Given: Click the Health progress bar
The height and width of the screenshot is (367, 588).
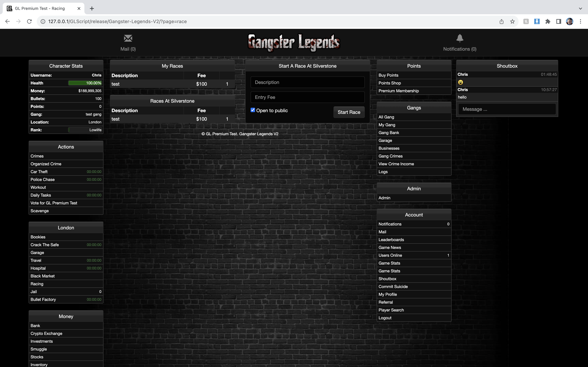Looking at the screenshot, I should coord(85,83).
